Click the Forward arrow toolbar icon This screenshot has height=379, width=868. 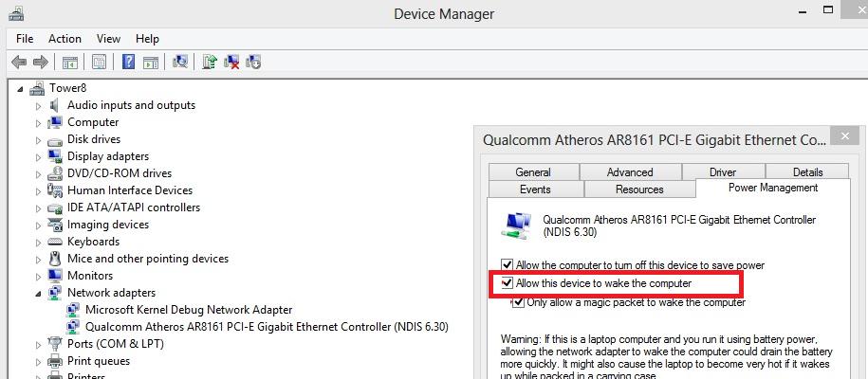point(40,63)
